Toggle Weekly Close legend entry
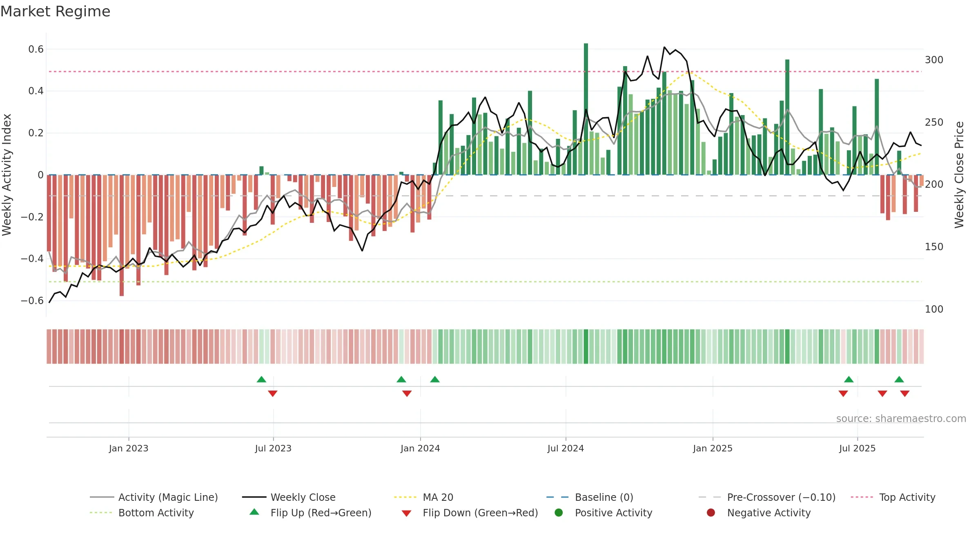This screenshot has width=980, height=551. pyautogui.click(x=289, y=497)
